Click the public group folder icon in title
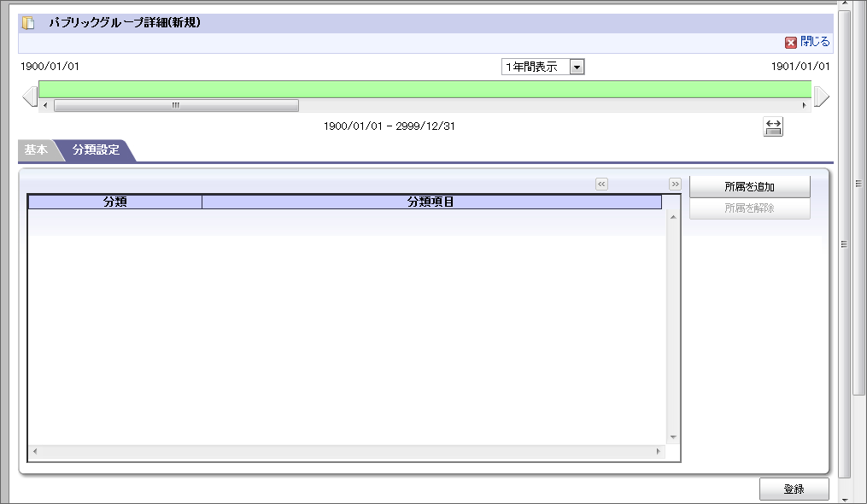 tap(28, 23)
